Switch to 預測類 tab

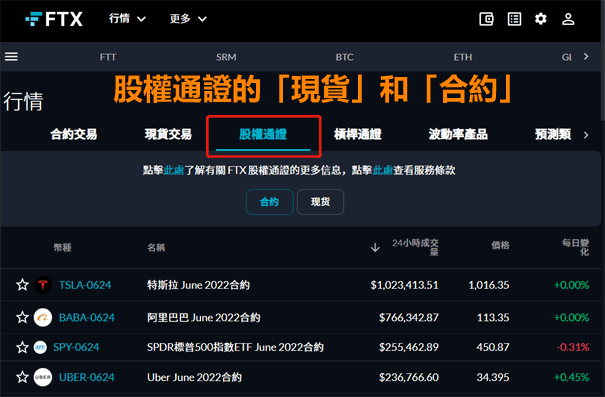coord(553,134)
